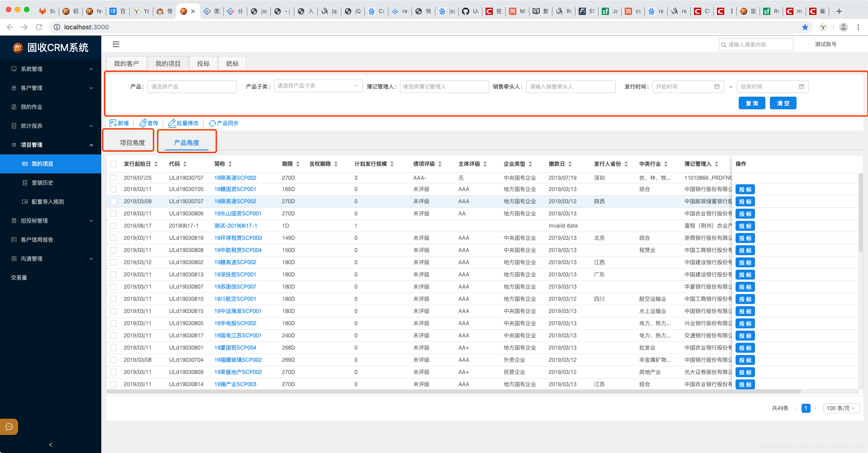This screenshot has width=868, height=453.
Task: Click the global search input at top right
Action: [755, 44]
